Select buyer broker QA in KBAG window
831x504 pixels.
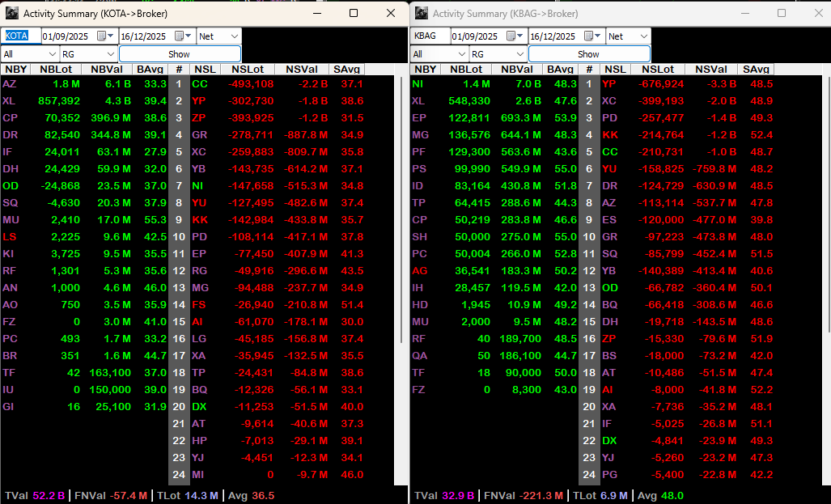(419, 356)
